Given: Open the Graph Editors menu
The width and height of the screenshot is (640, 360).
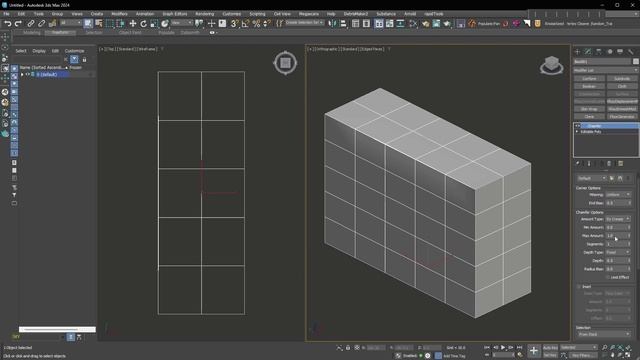Looking at the screenshot, I should [x=175, y=14].
